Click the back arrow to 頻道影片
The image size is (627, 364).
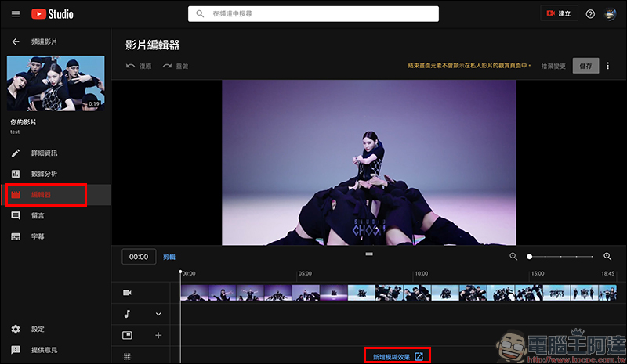pyautogui.click(x=16, y=41)
